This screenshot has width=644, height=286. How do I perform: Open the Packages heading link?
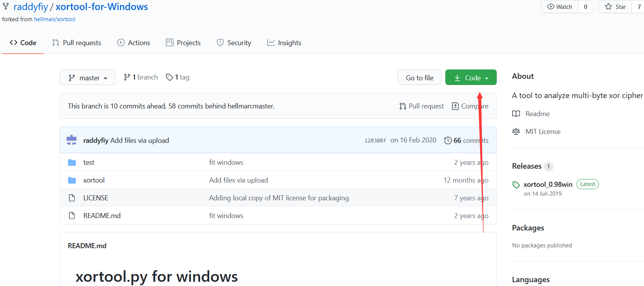pos(528,228)
